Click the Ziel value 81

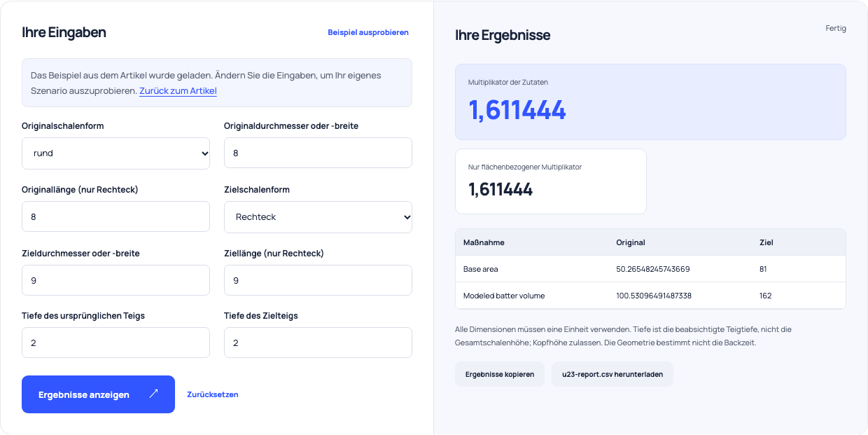tap(764, 269)
